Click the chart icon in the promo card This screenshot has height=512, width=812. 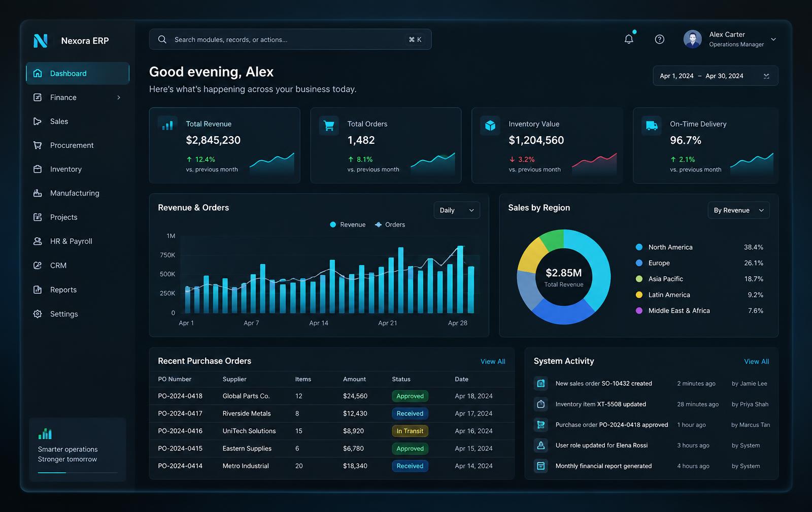click(x=45, y=434)
